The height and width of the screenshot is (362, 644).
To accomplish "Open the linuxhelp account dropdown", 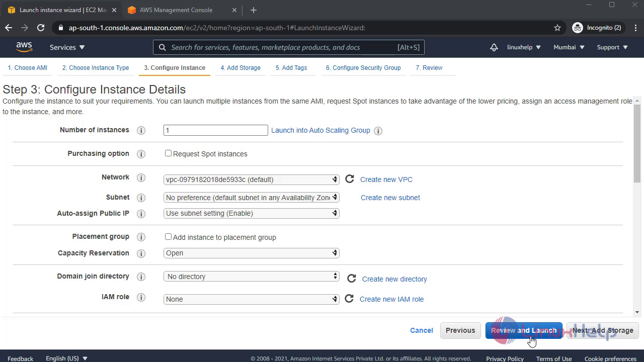I will [x=524, y=47].
